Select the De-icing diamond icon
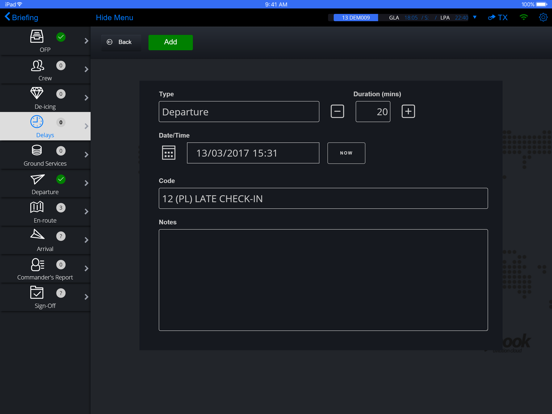Viewport: 552px width, 414px height. pyautogui.click(x=37, y=93)
